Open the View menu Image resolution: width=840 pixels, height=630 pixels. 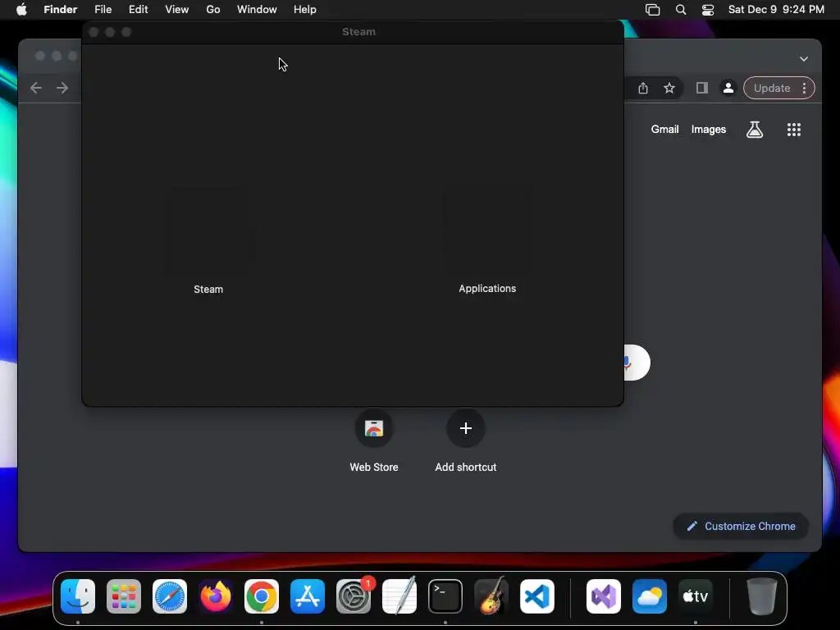177,10
